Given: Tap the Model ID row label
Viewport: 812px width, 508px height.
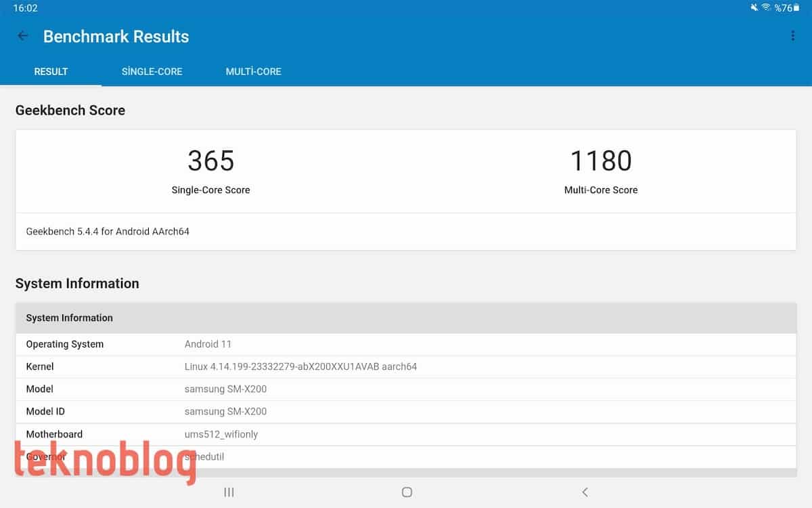Looking at the screenshot, I should pyautogui.click(x=45, y=411).
